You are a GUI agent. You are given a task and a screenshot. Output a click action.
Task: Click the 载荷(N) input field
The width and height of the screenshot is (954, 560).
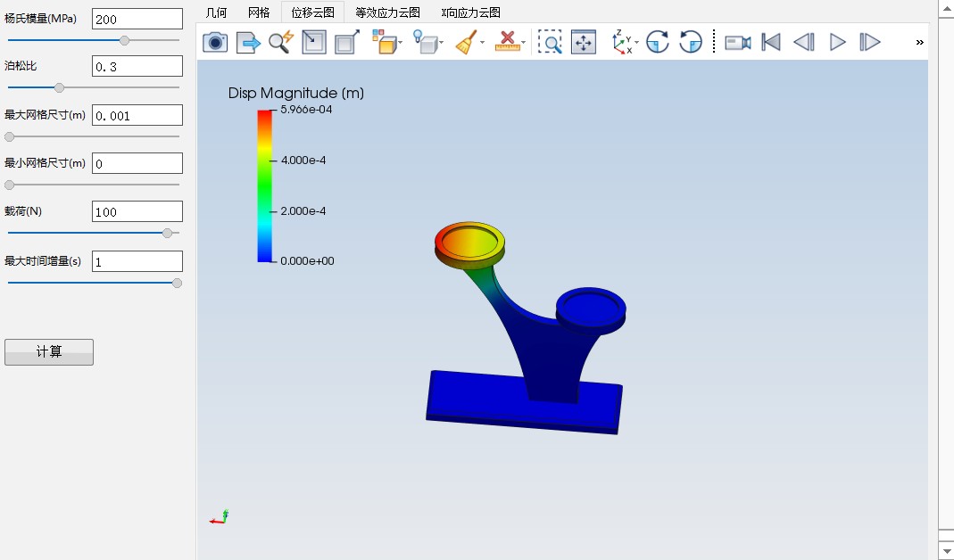[137, 211]
